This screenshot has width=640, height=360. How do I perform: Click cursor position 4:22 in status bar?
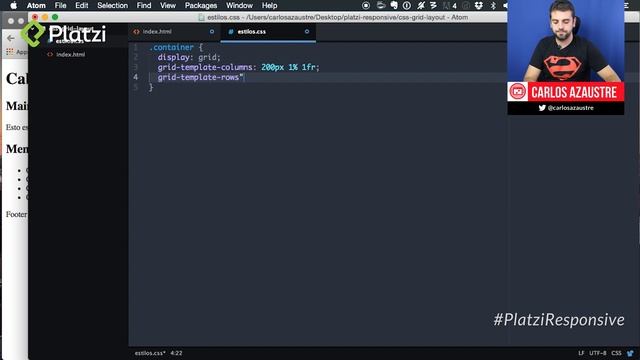coord(176,353)
